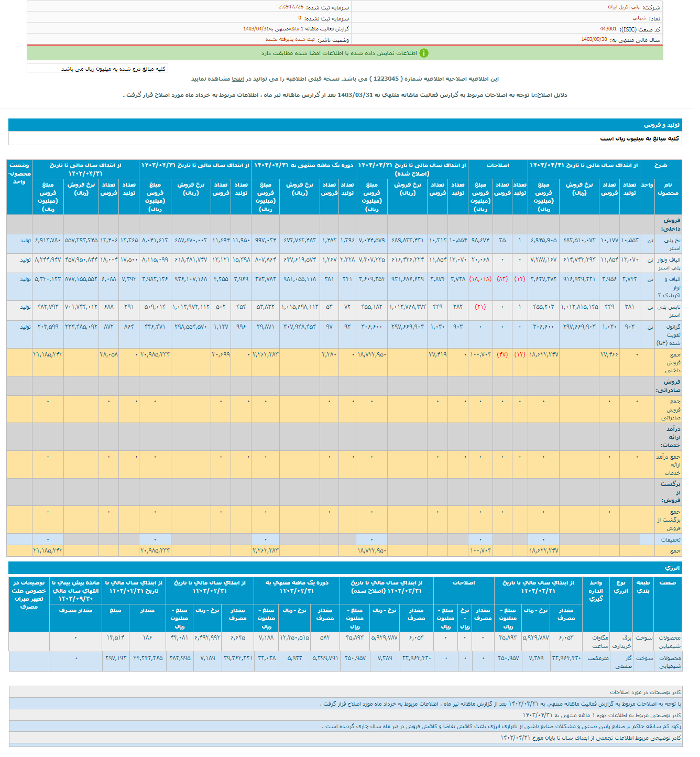Screen dimensions: 700x757
Task: Click the 'تخفیفات' row label
Action: click(x=670, y=539)
